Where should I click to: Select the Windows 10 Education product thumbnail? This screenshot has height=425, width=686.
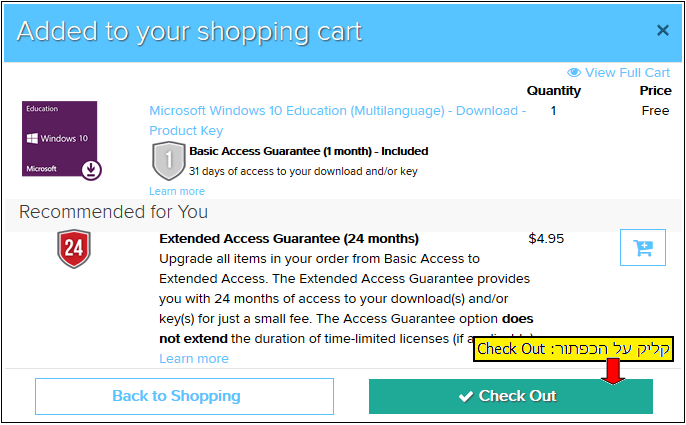60,139
